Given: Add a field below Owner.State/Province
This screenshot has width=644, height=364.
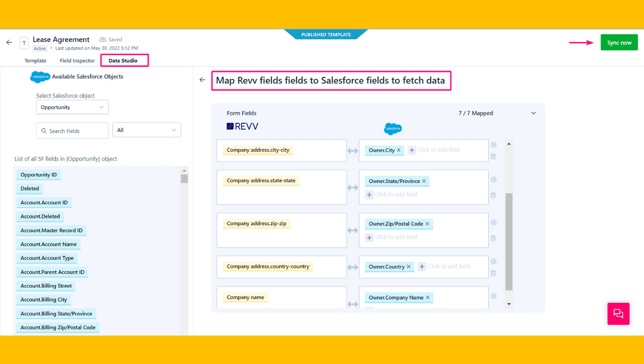Looking at the screenshot, I should 369,195.
